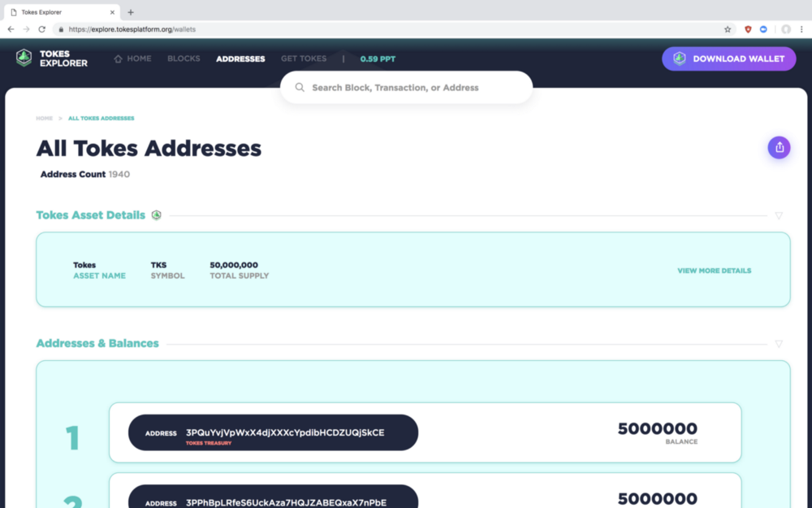
Task: Collapse the Tokes Asset Details section
Action: click(x=779, y=215)
